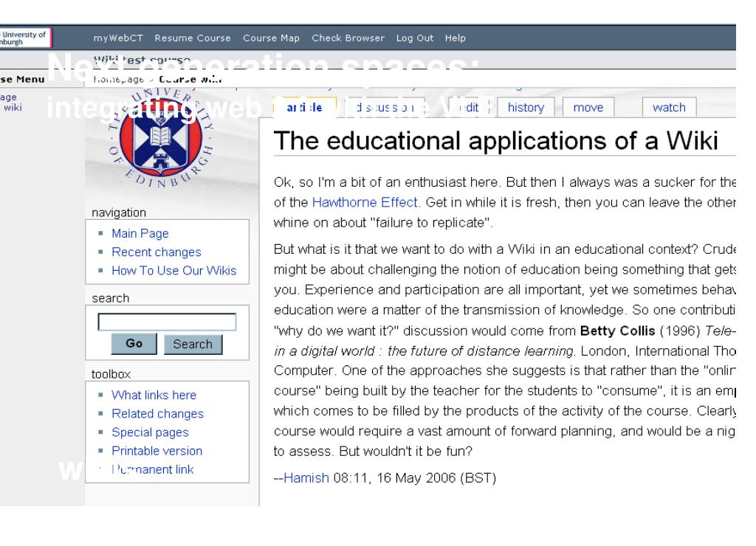756x546 pixels.
Task: Click Resume Course in the top bar
Action: click(193, 38)
